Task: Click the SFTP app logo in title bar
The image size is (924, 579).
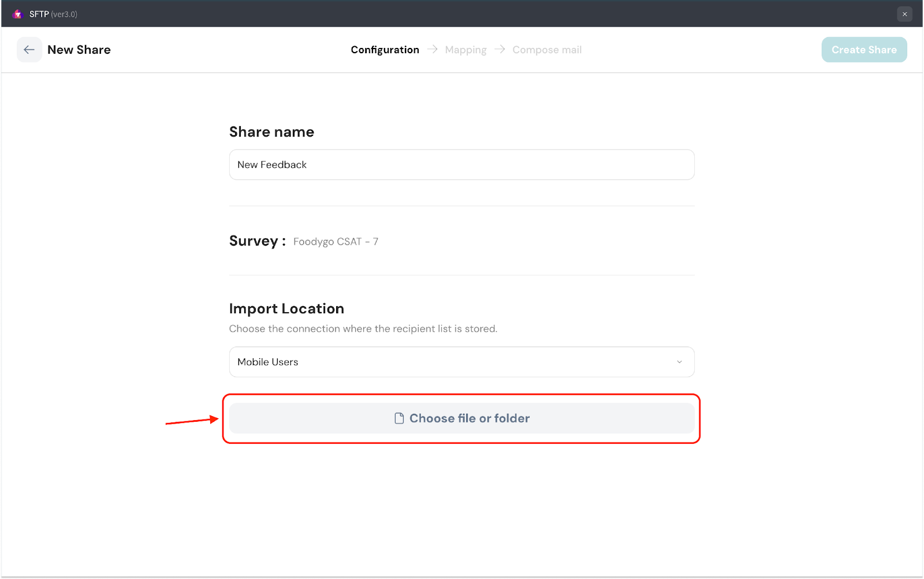Action: (17, 14)
